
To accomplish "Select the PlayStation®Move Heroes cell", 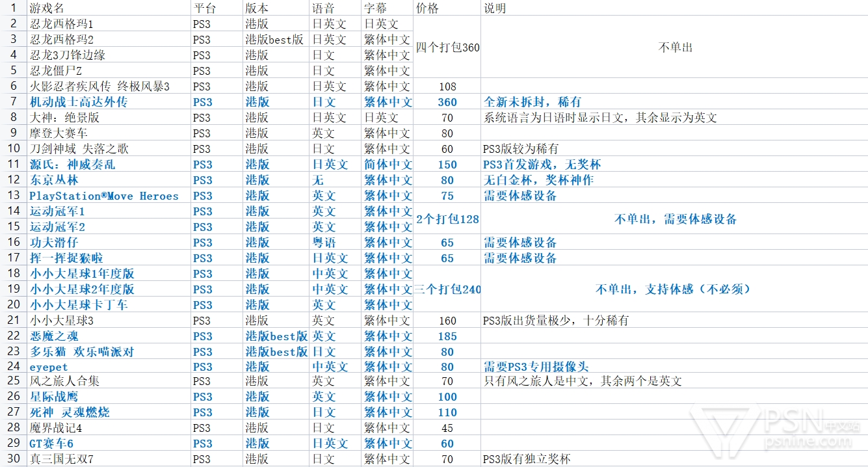I will coord(109,195).
